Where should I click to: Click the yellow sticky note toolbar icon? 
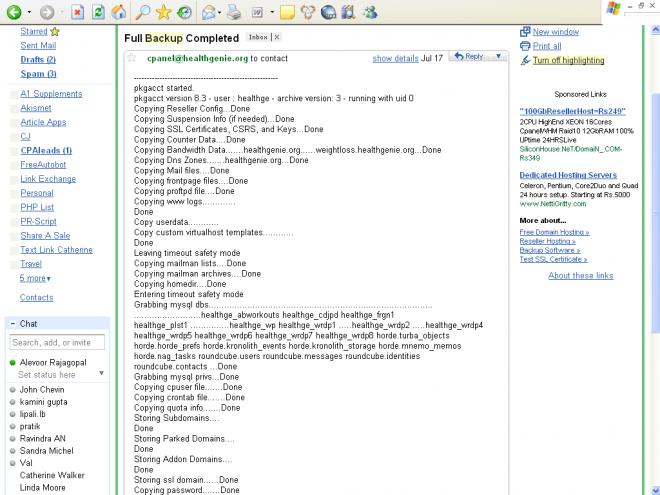coord(287,12)
